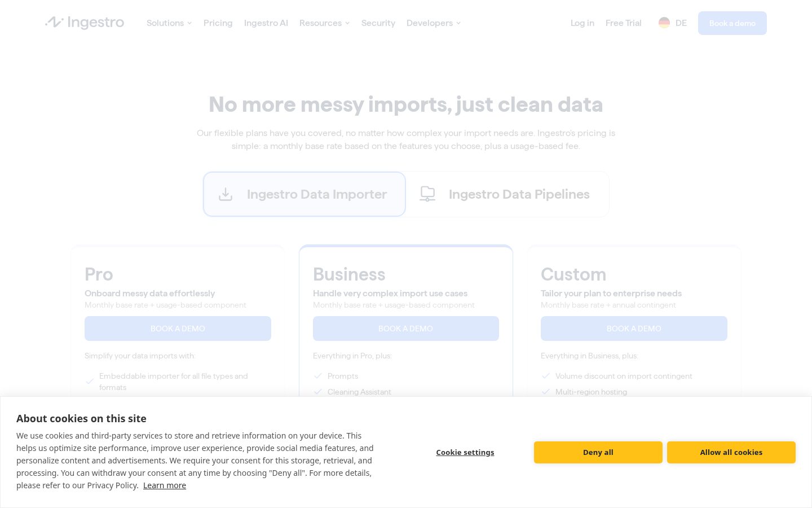Image resolution: width=812 pixels, height=508 pixels.
Task: Start a Free Trial
Action: pos(624,23)
